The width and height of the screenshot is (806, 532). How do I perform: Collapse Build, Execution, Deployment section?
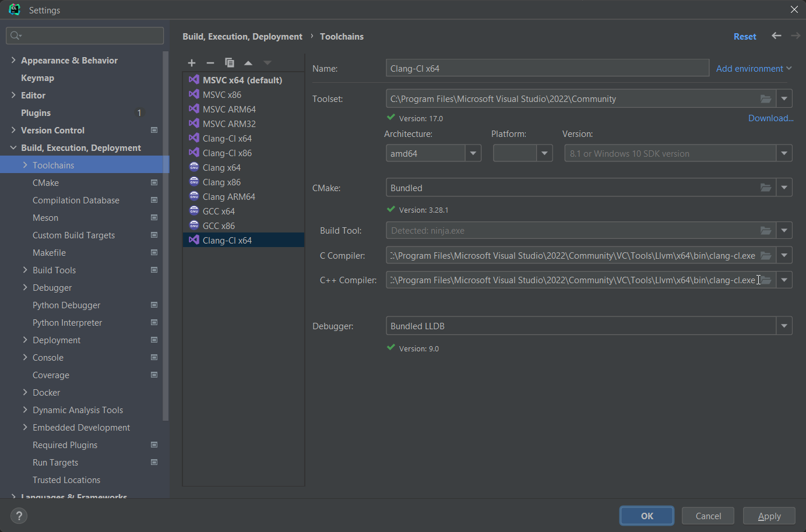pos(13,147)
